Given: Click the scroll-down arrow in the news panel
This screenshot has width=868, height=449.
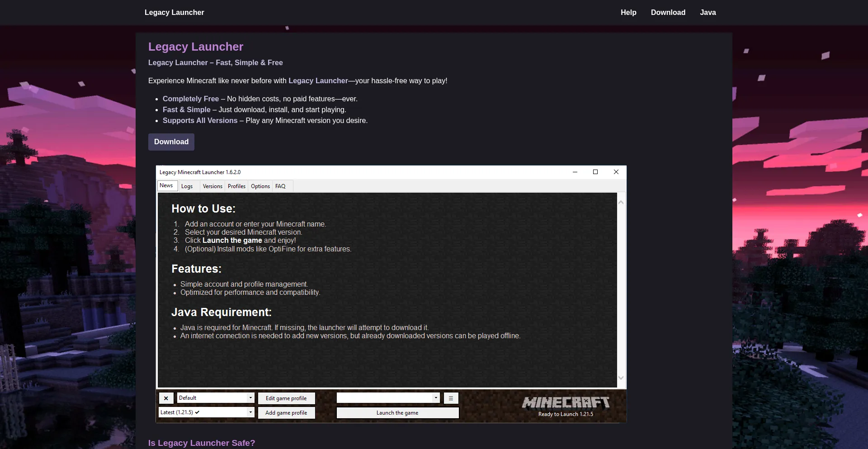Looking at the screenshot, I should [621, 377].
